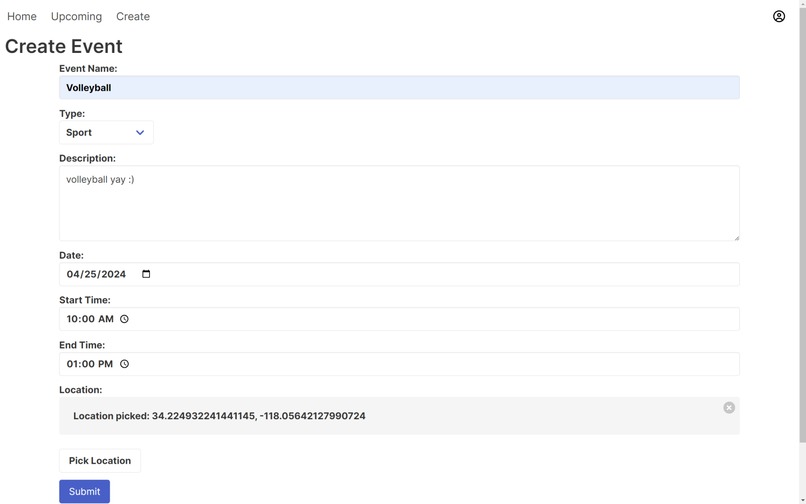This screenshot has height=504, width=806.
Task: Select the Create nav item
Action: pos(133,16)
